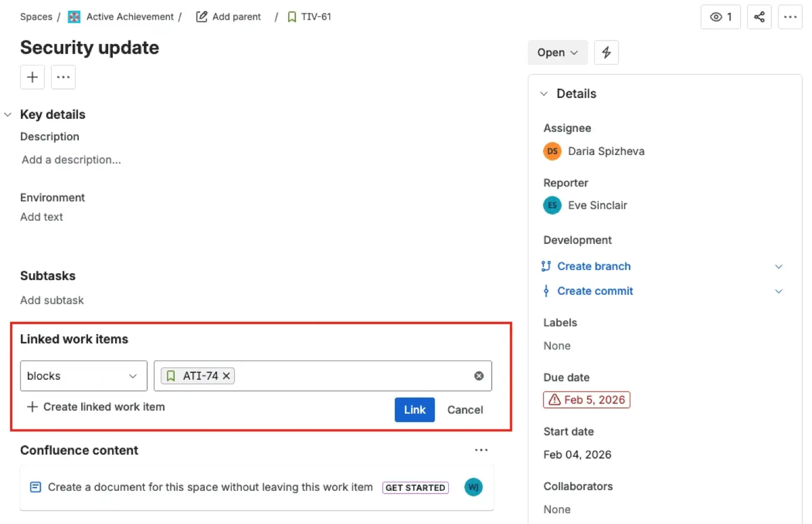812x524 pixels.
Task: Open Eve Sinclair's reporter avatar
Action: point(551,205)
